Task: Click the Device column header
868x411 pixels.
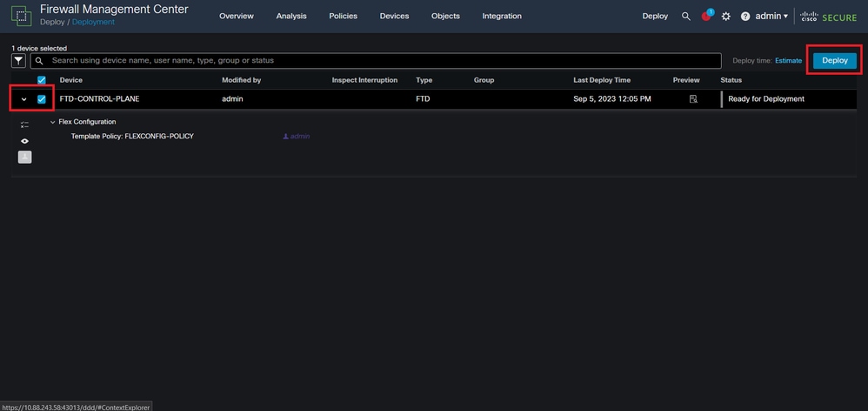Action: point(70,80)
